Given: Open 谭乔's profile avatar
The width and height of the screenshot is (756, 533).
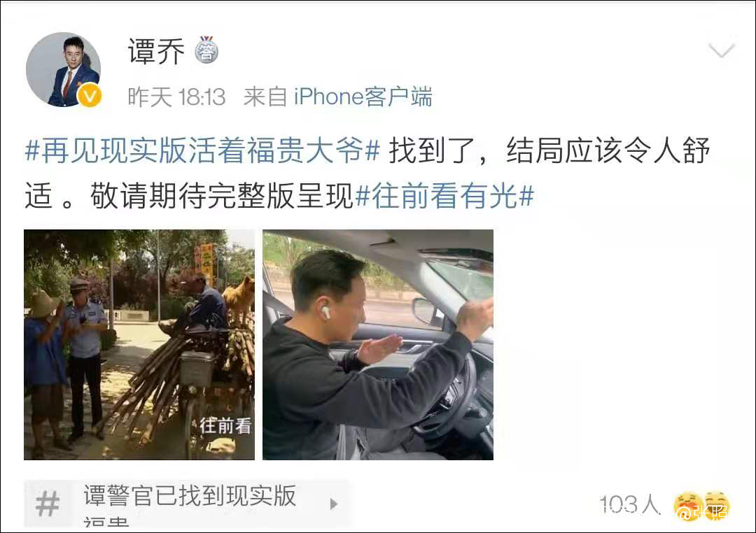Looking at the screenshot, I should pos(63,69).
